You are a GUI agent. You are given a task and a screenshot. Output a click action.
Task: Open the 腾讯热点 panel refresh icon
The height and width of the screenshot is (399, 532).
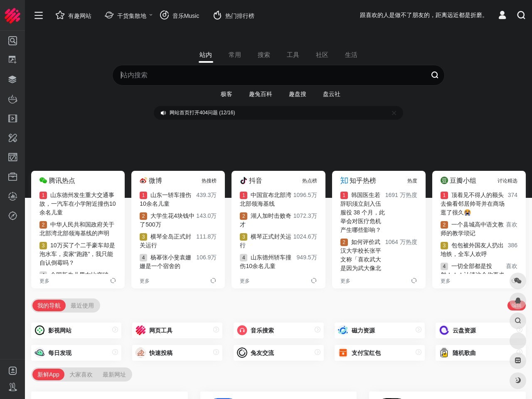[113, 281]
